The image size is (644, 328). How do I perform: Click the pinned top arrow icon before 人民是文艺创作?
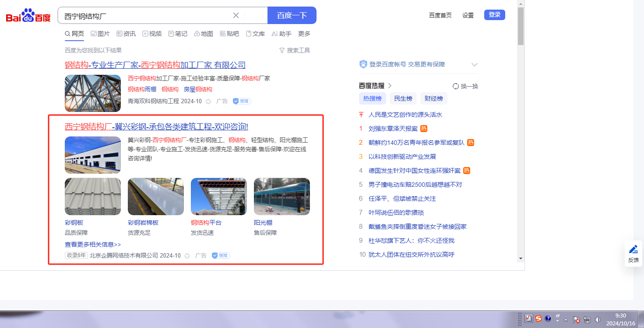(361, 115)
